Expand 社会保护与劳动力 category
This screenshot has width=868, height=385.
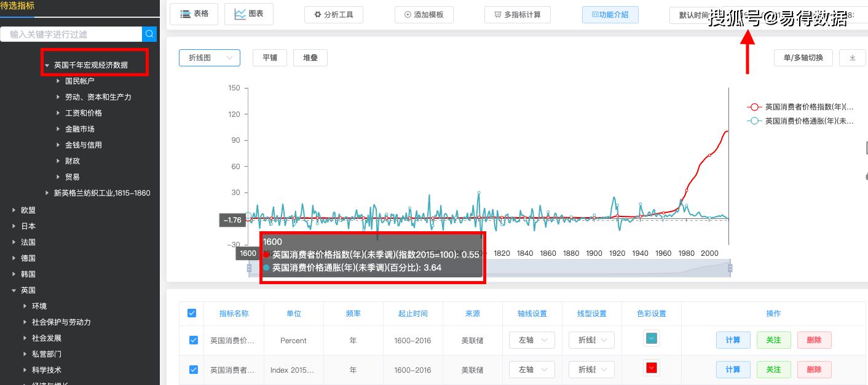25,322
